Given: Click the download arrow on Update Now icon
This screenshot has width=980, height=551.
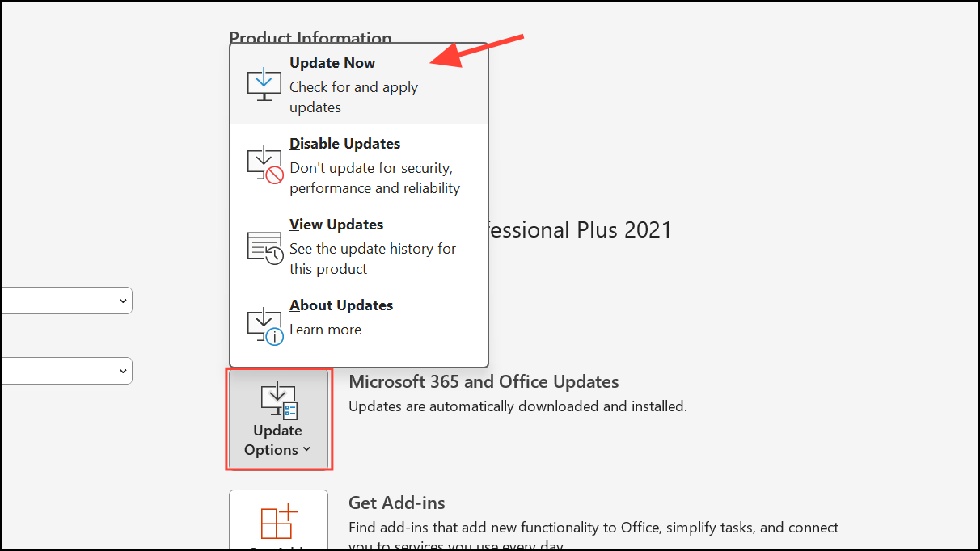Looking at the screenshot, I should tap(263, 78).
